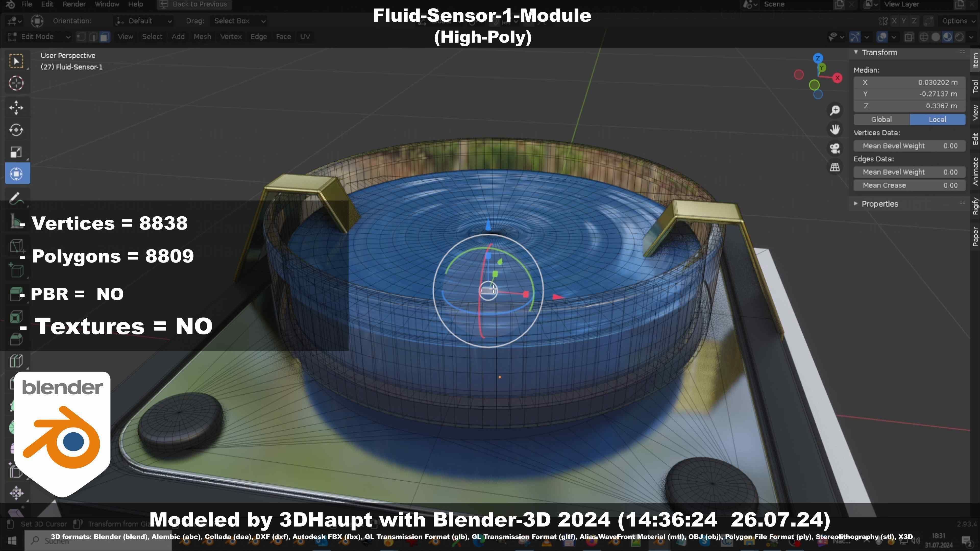Viewport: 980px width, 551px height.
Task: Select the Loop Cut tool
Action: tap(16, 361)
